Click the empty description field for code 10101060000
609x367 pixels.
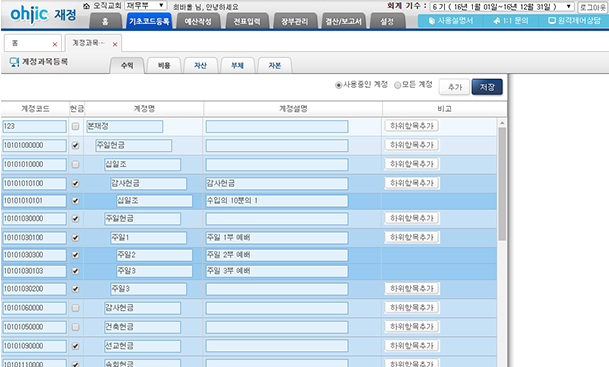click(277, 308)
